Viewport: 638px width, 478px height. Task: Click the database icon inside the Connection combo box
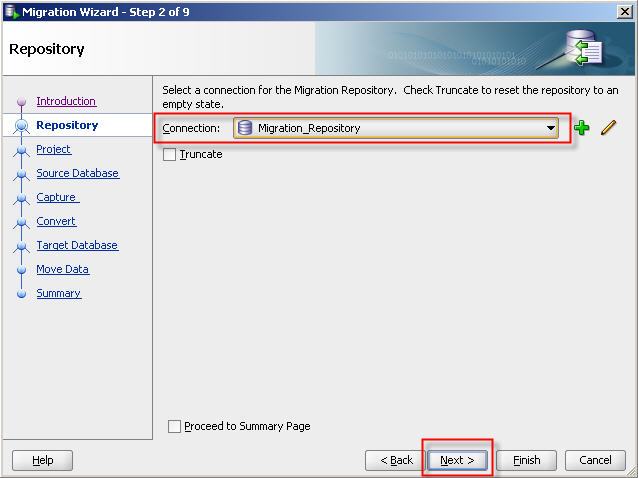[x=245, y=128]
